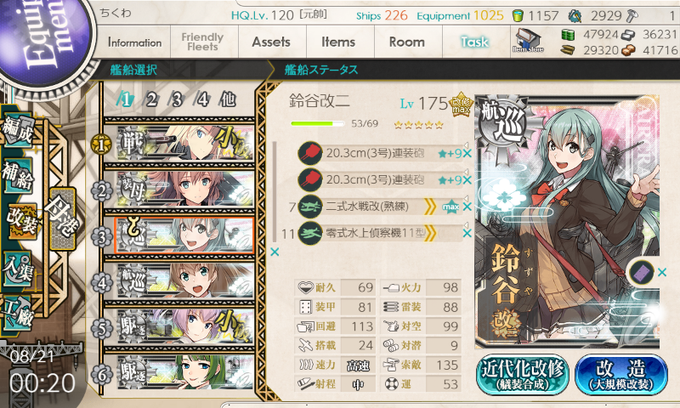Remove the 零式水上偵察機11型 with its X

pos(467,233)
